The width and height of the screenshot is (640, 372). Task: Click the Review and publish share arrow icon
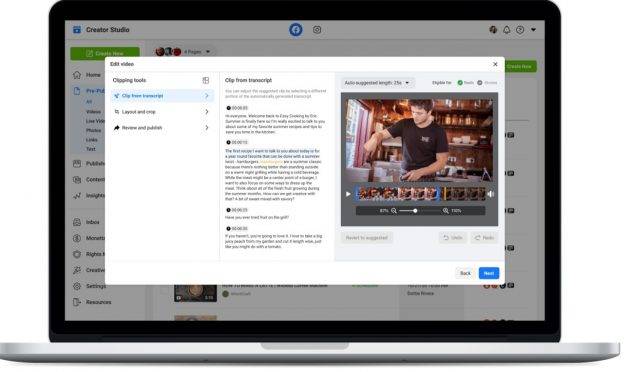pos(117,128)
